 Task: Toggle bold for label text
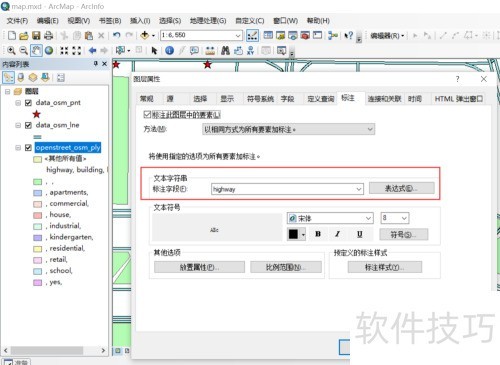pos(318,234)
